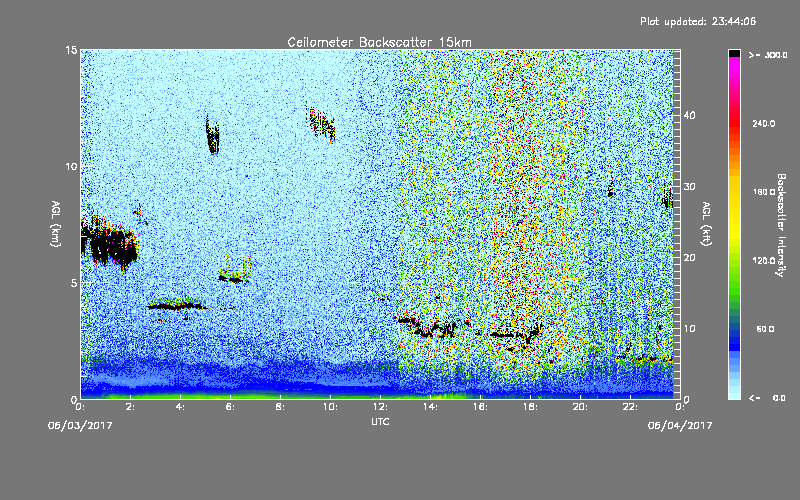This screenshot has height=500, width=800.
Task: Click the start date "06/03/2017"
Action: pyautogui.click(x=80, y=425)
